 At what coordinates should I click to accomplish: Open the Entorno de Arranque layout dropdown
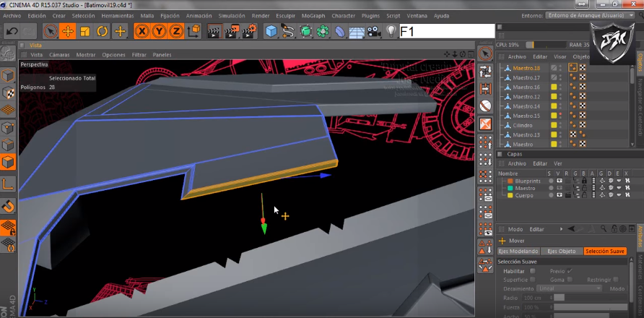coord(591,16)
